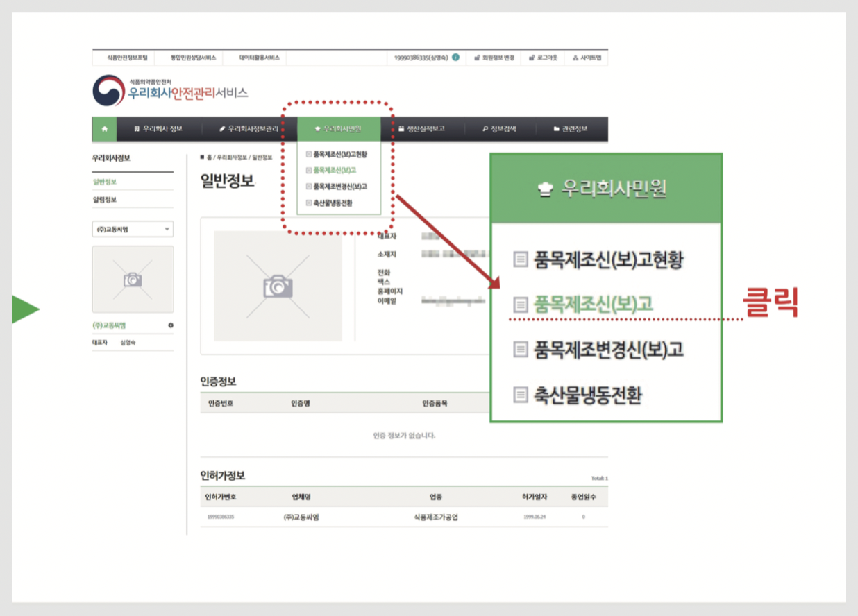858x616 pixels.
Task: Click 홈 in the breadcrumb trail
Action: coord(210,157)
